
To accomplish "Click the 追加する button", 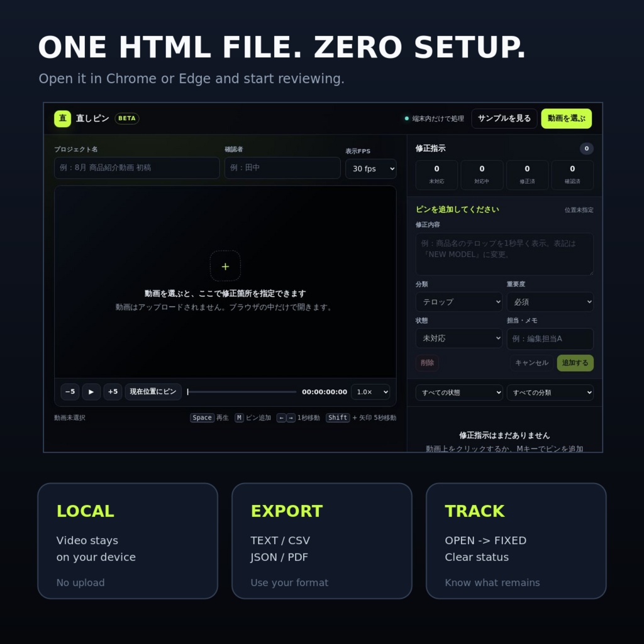I will tap(575, 363).
